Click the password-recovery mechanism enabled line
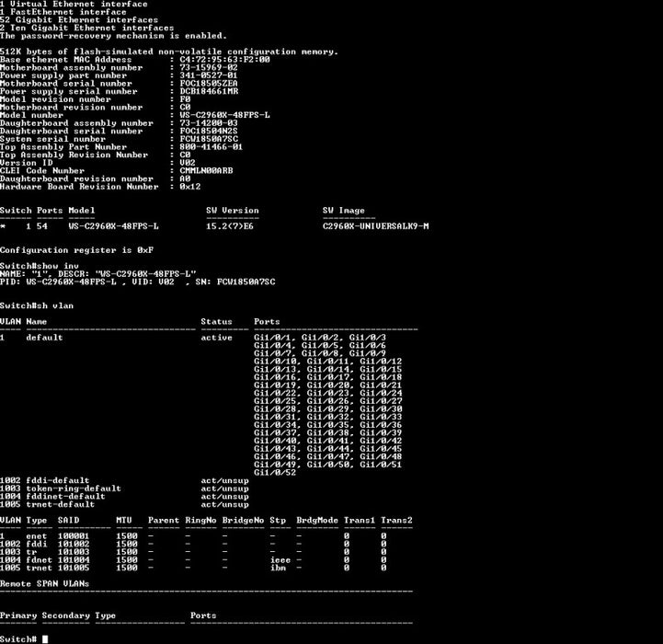The width and height of the screenshot is (663, 644). click(x=113, y=36)
